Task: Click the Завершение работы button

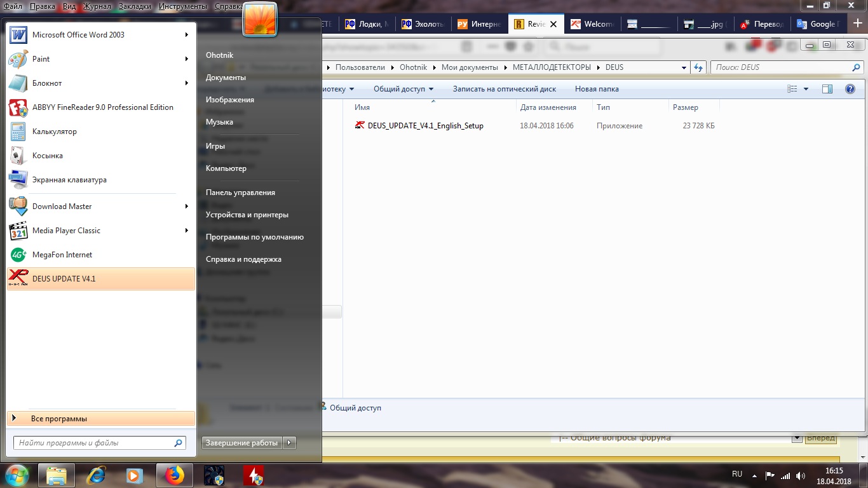Action: pos(241,443)
